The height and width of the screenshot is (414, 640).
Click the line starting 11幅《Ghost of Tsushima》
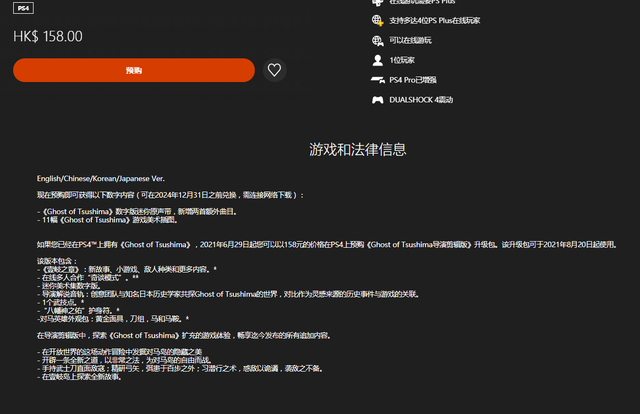tap(107, 220)
